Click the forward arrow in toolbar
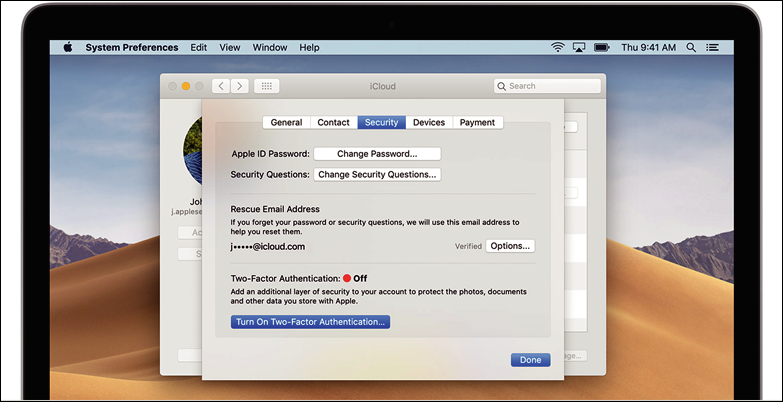This screenshot has height=402, width=783. [x=241, y=86]
